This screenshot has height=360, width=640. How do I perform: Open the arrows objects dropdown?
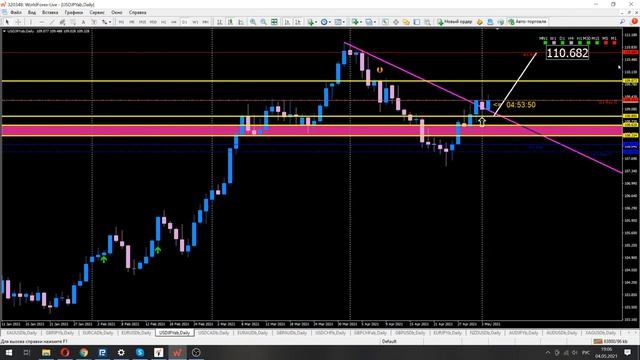(x=106, y=22)
